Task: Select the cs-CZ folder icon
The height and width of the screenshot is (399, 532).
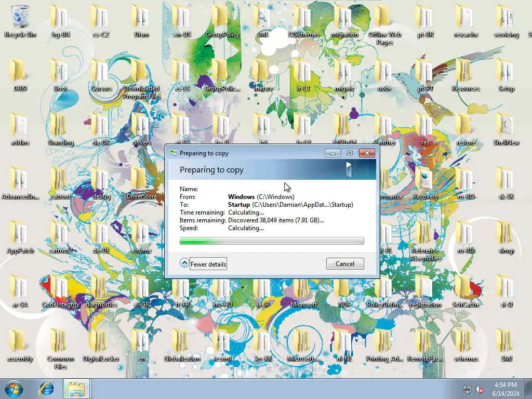Action: pyautogui.click(x=101, y=21)
